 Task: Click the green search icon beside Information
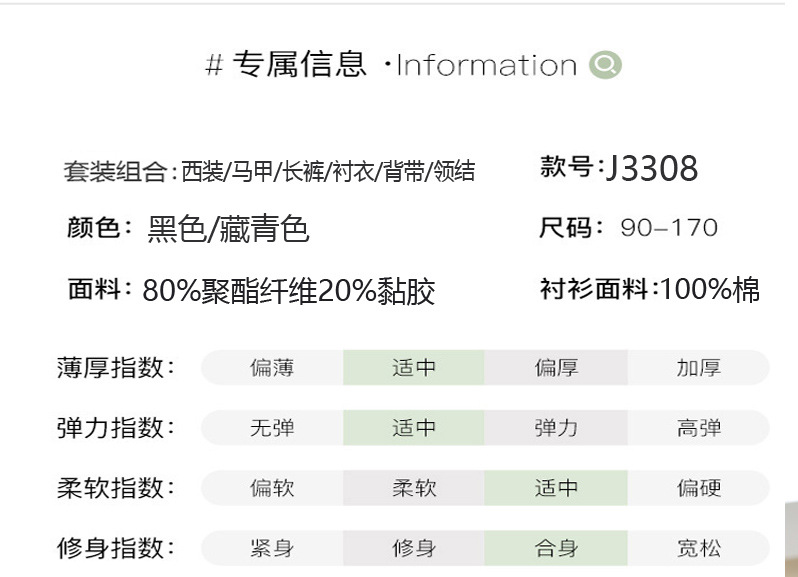[x=606, y=66]
